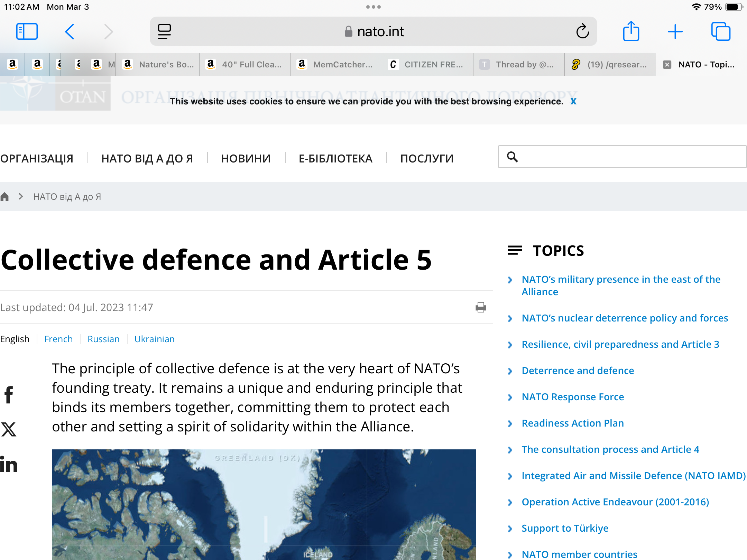
Task: Click the Wi-Fi status icon
Action: tap(696, 7)
